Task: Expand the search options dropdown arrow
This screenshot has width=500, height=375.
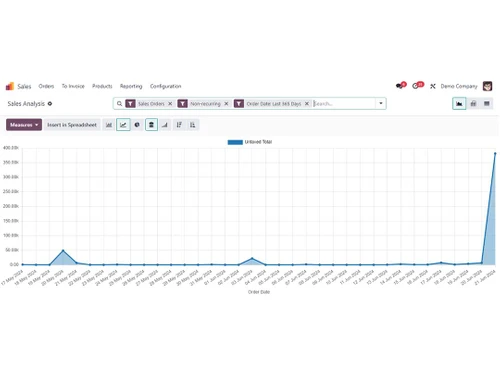Action: (x=381, y=104)
